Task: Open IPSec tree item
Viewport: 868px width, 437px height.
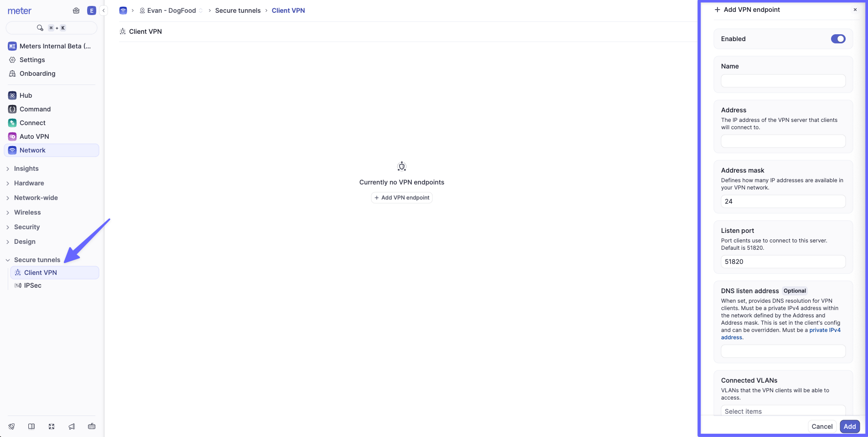Action: point(55,285)
